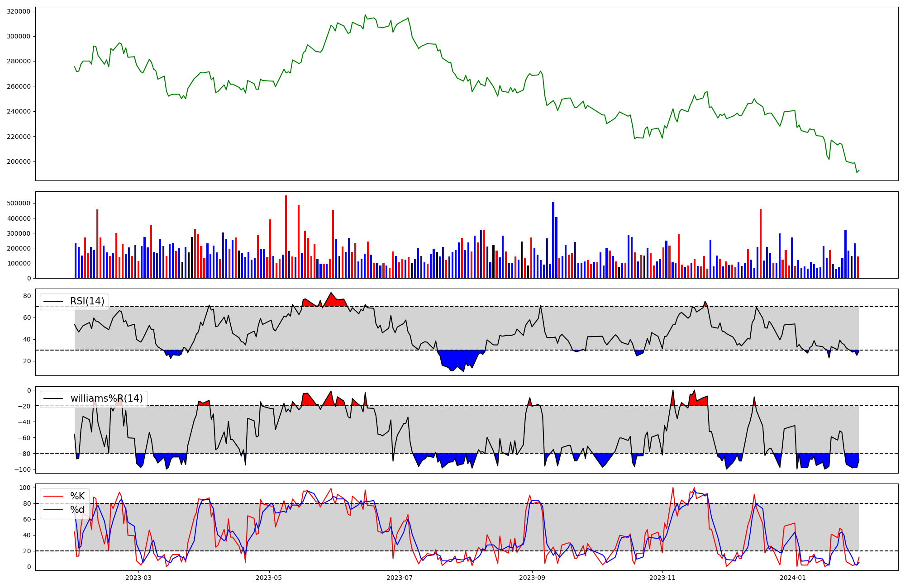Click the williams%R(14) legend label
This screenshot has width=905, height=588.
pyautogui.click(x=106, y=398)
